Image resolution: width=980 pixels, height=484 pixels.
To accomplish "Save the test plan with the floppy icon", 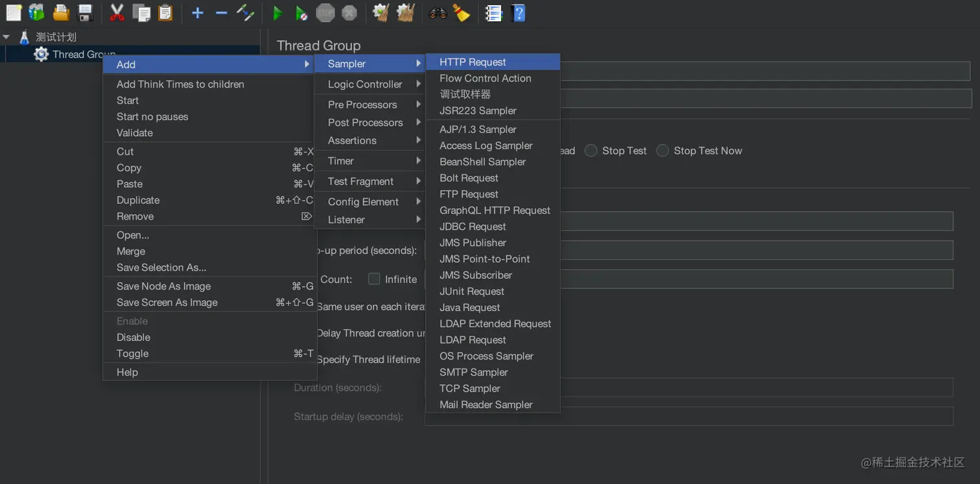I will click(85, 12).
